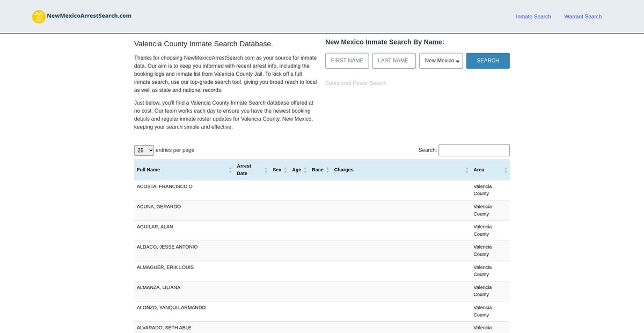This screenshot has width=644, height=333.
Task: Open the Inmate Search menu link
Action: coord(533,17)
